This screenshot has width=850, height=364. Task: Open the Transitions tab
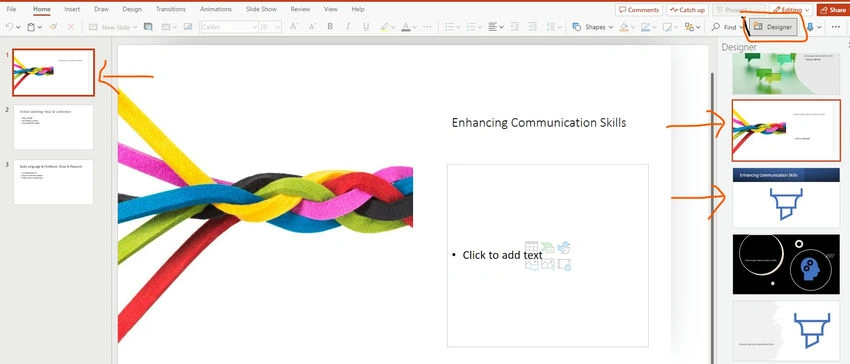coord(171,9)
